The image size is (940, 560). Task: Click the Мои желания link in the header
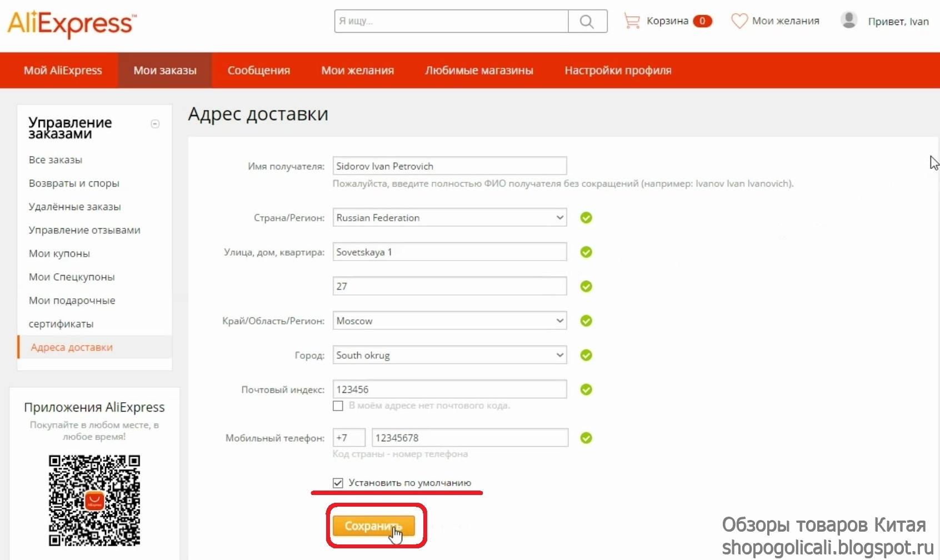click(786, 21)
